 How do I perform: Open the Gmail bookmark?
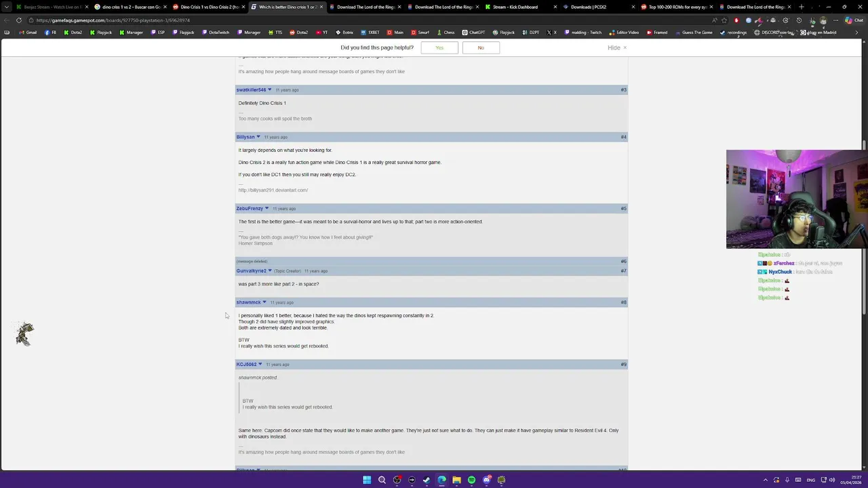click(x=28, y=33)
